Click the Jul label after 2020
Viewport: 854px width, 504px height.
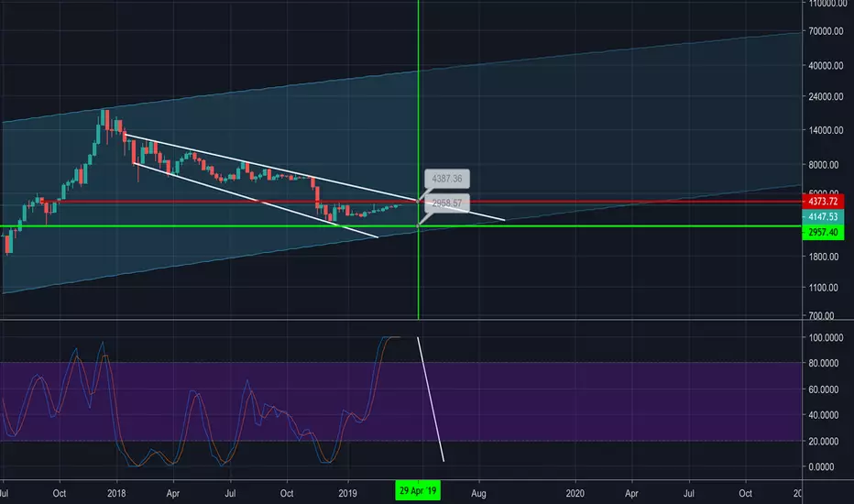[688, 493]
